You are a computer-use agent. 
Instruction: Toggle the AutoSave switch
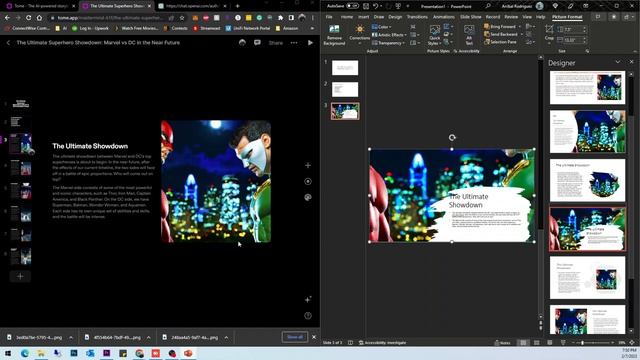(352, 6)
